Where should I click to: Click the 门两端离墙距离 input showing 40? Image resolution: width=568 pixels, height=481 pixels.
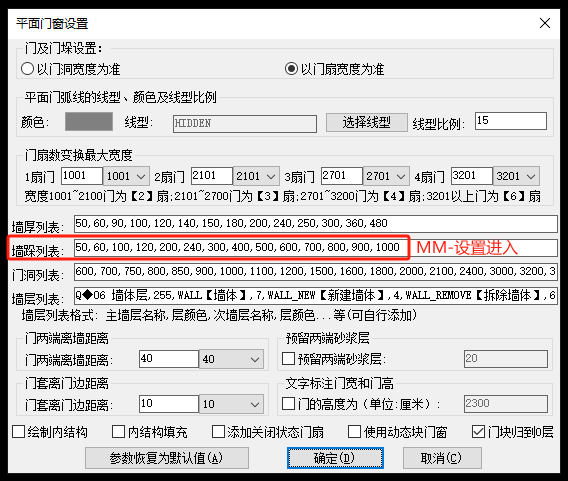(169, 359)
